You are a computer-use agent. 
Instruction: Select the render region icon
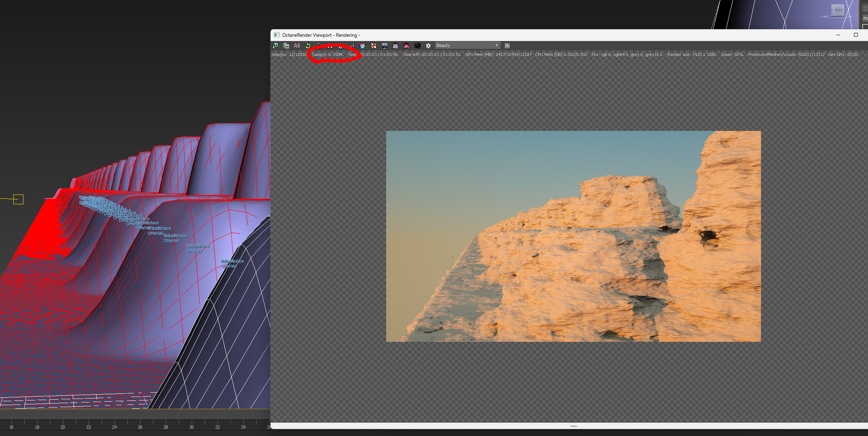(x=396, y=46)
